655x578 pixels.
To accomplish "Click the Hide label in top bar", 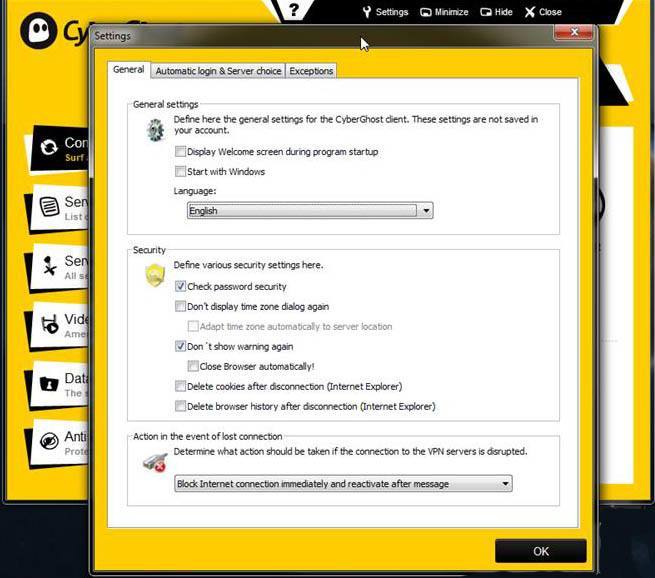I will [x=503, y=12].
